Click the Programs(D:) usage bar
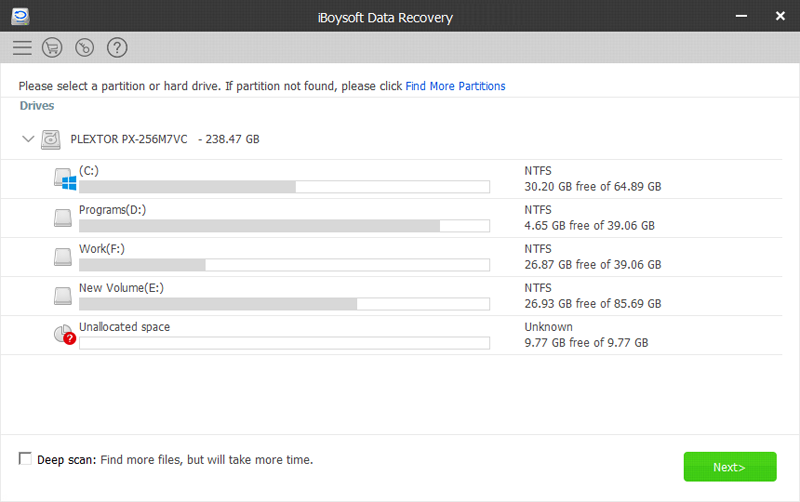This screenshot has height=502, width=800. [x=284, y=226]
